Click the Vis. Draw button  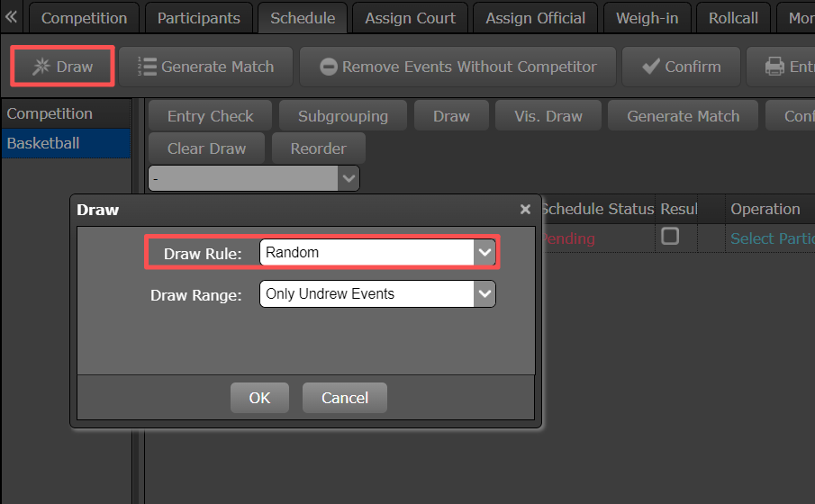coord(548,116)
